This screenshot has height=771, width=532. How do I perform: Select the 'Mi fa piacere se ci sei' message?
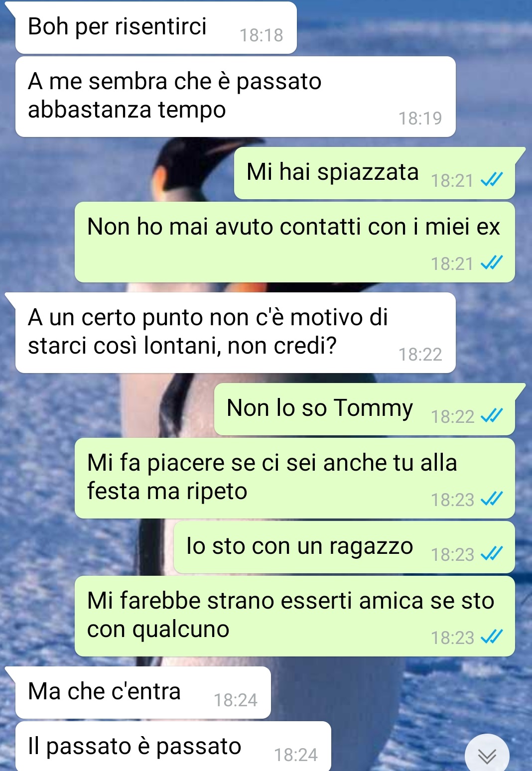pos(295,478)
